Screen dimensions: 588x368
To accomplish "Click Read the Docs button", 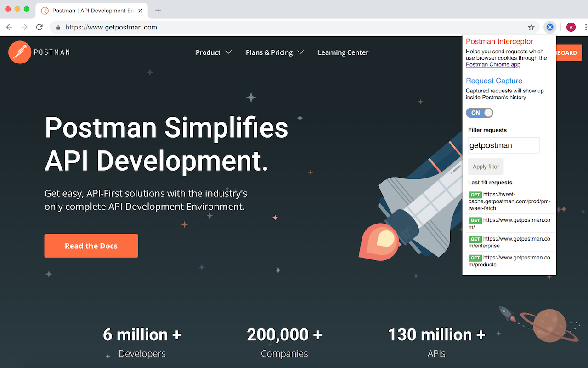I will (x=91, y=246).
